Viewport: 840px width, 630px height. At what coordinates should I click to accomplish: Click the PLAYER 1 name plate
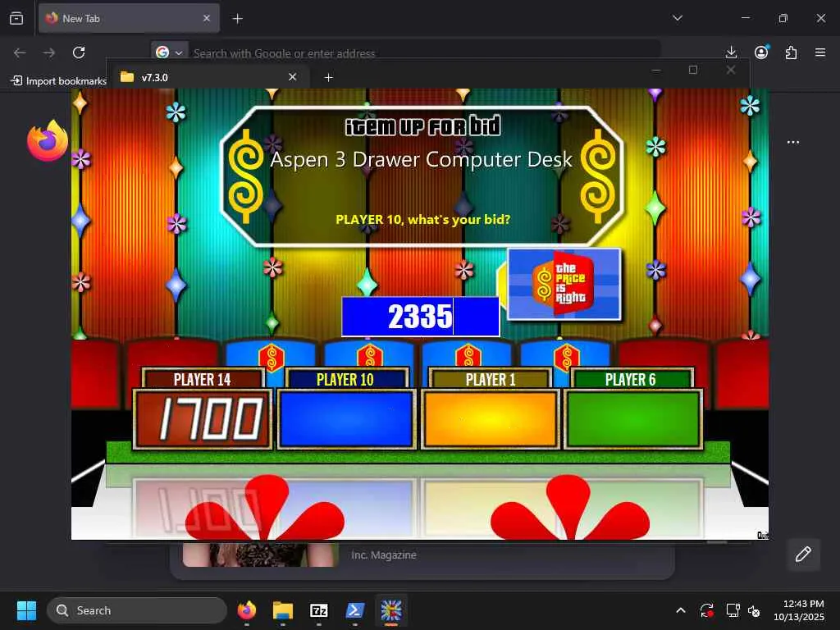coord(491,379)
